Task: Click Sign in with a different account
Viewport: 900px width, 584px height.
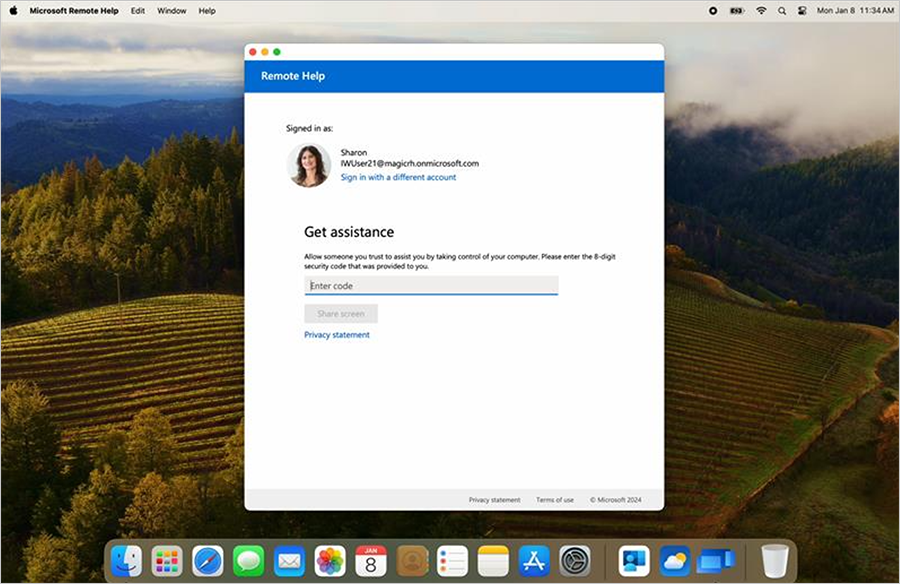Action: pyautogui.click(x=398, y=177)
